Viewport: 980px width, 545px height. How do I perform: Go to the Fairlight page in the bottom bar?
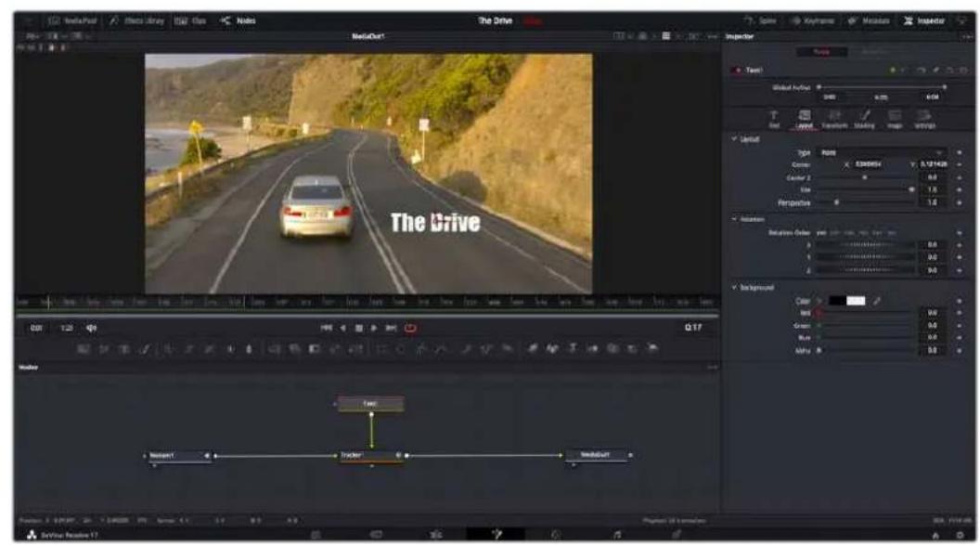pos(617,535)
